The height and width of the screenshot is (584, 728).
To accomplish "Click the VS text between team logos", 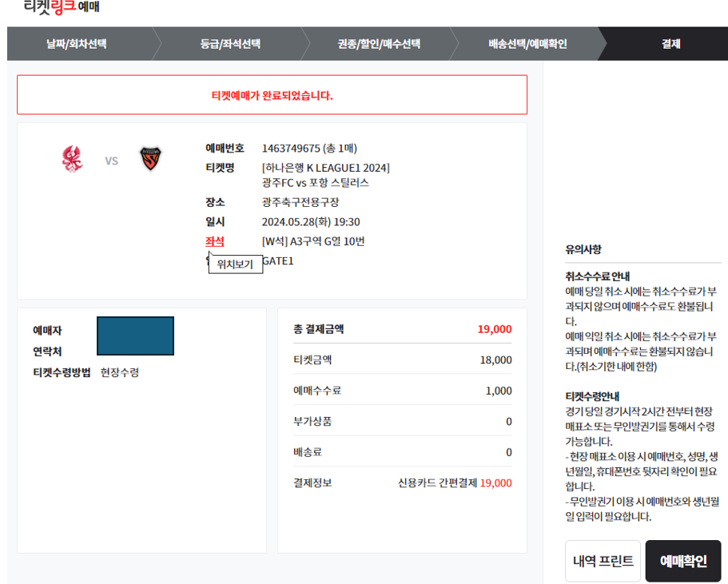I will pyautogui.click(x=111, y=161).
